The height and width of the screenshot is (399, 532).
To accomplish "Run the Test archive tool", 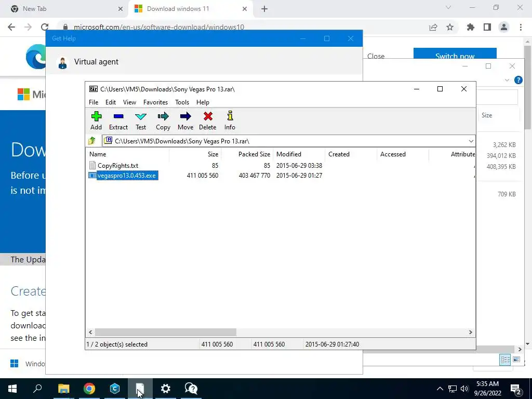I will click(x=140, y=121).
